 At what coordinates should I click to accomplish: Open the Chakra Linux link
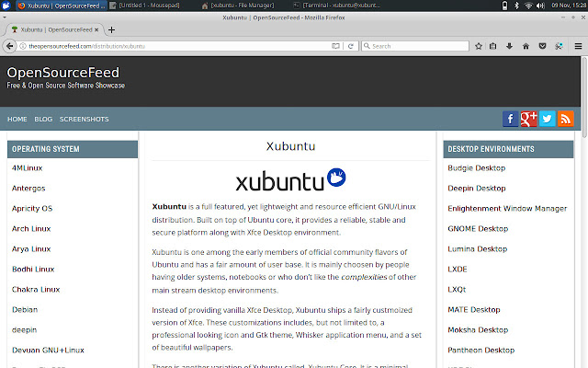[36, 290]
